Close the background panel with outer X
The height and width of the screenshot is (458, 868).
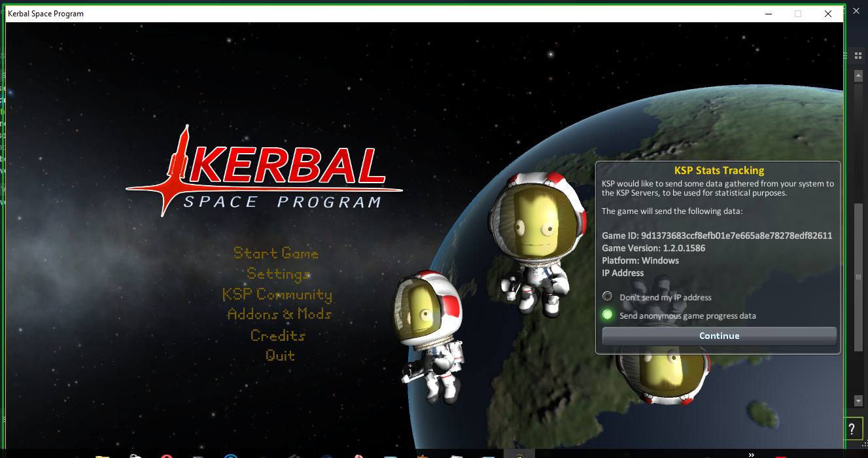pos(856,10)
